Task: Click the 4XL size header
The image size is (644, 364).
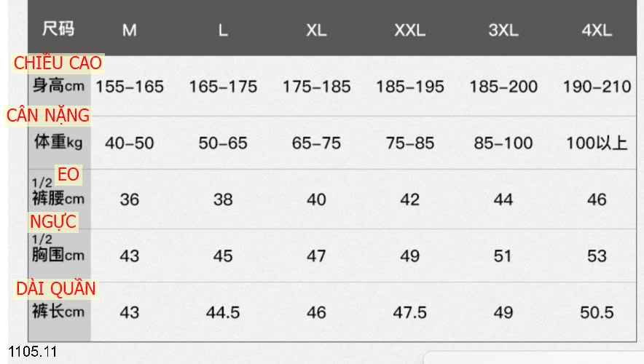Action: pyautogui.click(x=597, y=30)
